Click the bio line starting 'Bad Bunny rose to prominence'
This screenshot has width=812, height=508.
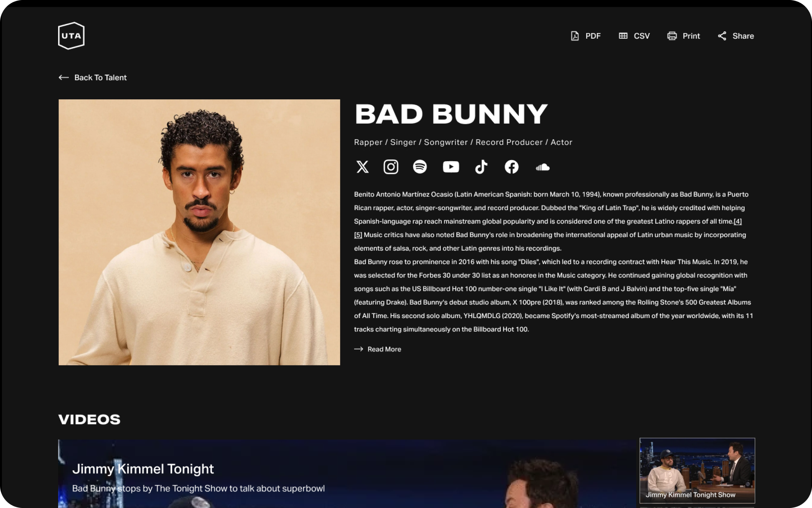click(551, 262)
